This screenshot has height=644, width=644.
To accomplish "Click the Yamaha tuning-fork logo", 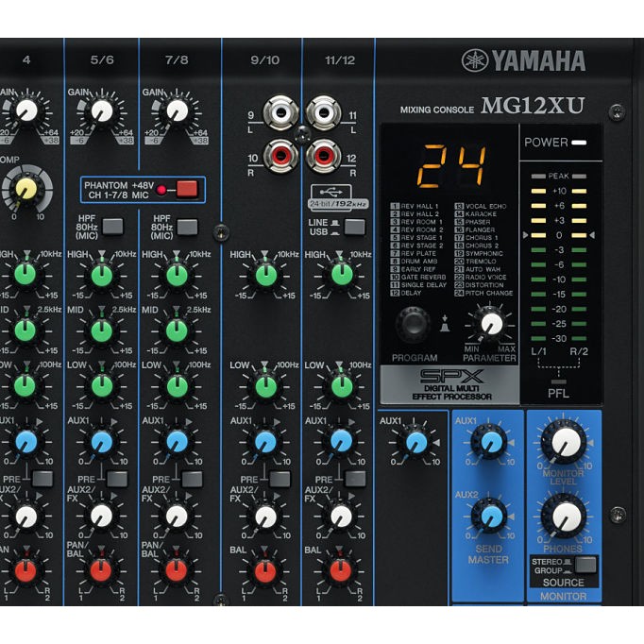I will (x=475, y=60).
